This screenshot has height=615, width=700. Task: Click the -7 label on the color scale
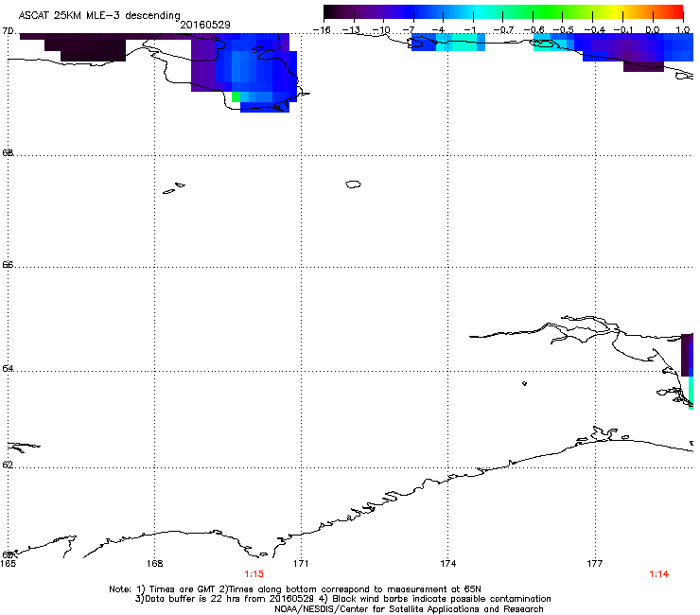[410, 30]
